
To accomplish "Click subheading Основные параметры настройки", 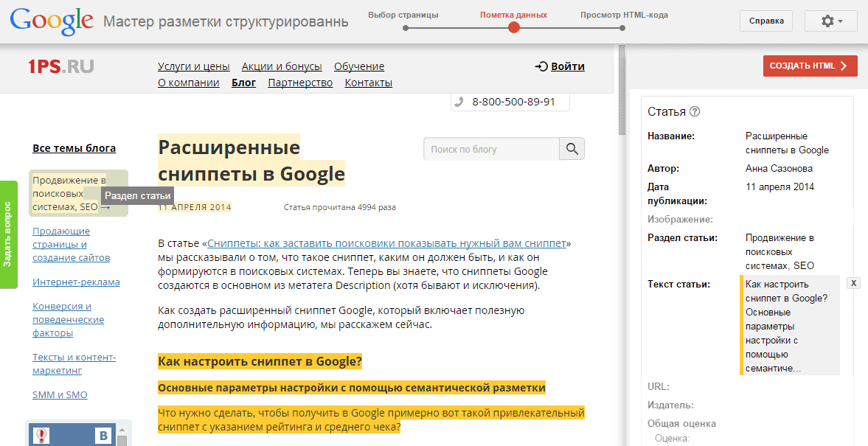I will coord(352,388).
